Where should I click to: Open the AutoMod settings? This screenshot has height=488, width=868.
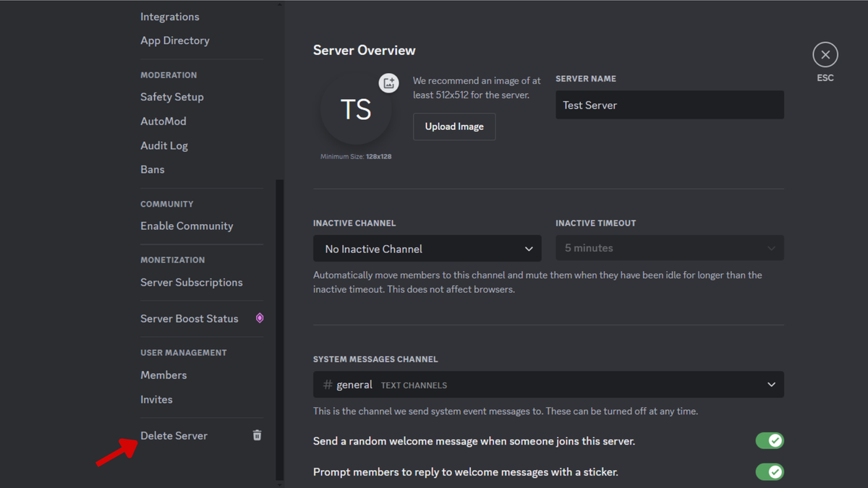click(x=163, y=121)
